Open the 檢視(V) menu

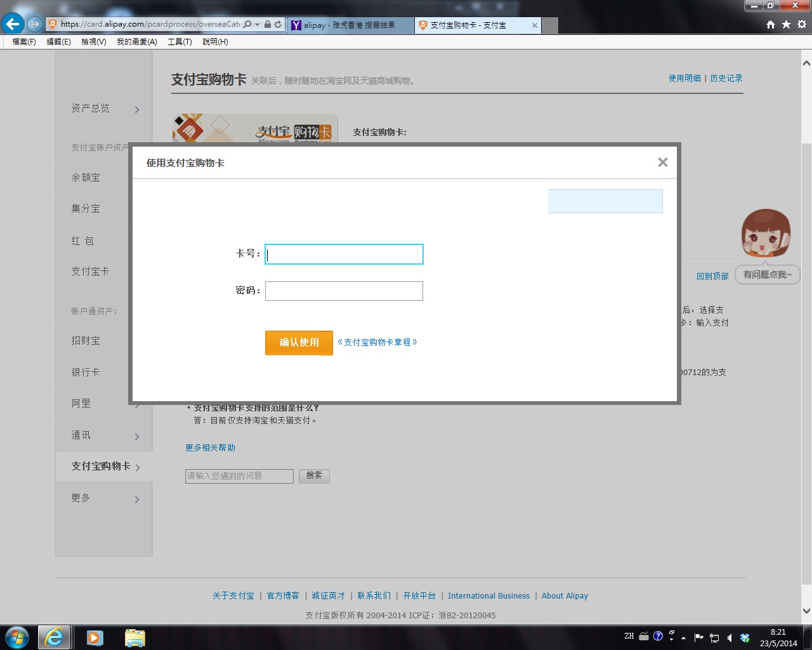[x=94, y=42]
